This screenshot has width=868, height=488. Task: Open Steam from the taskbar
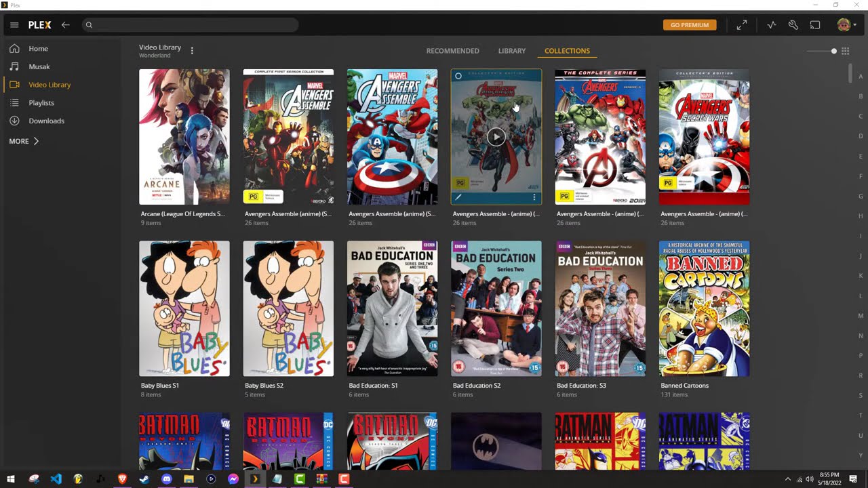[144, 479]
